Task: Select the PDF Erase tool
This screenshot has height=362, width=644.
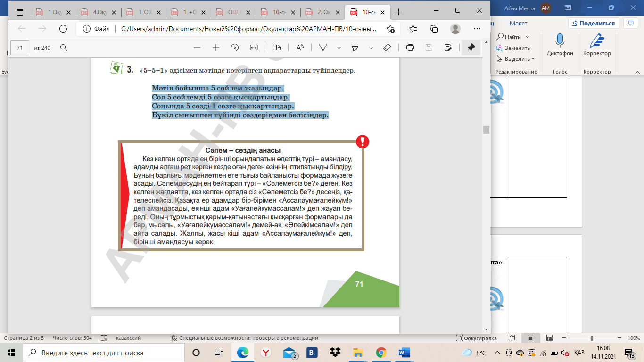Action: click(x=387, y=48)
